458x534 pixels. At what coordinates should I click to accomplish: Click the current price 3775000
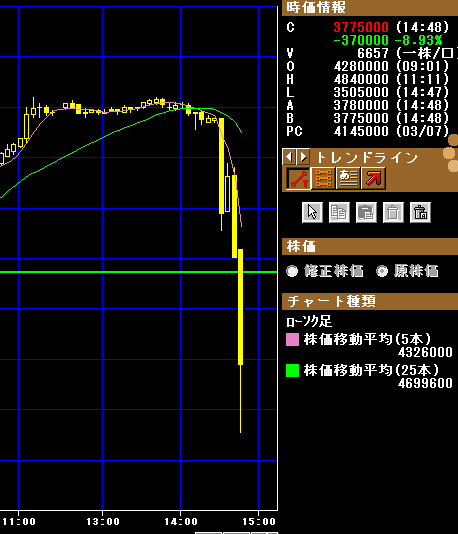(x=361, y=27)
